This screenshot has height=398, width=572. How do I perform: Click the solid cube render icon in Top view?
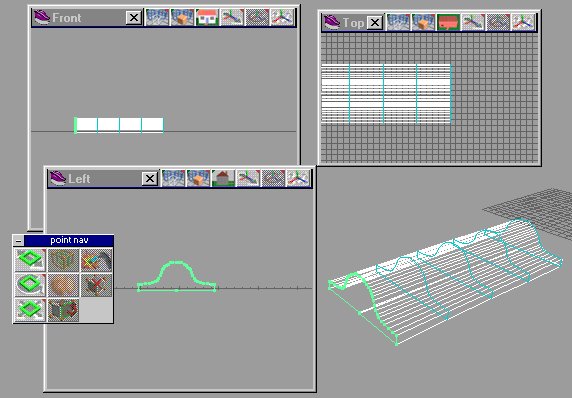423,22
